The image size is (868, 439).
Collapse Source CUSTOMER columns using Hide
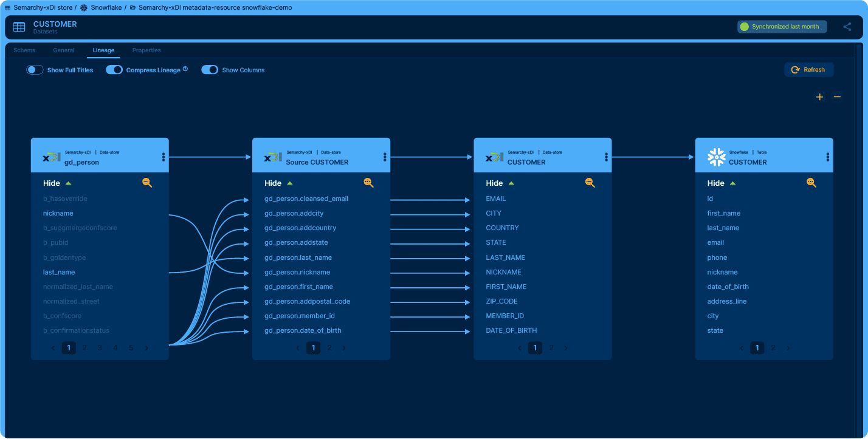(x=278, y=183)
